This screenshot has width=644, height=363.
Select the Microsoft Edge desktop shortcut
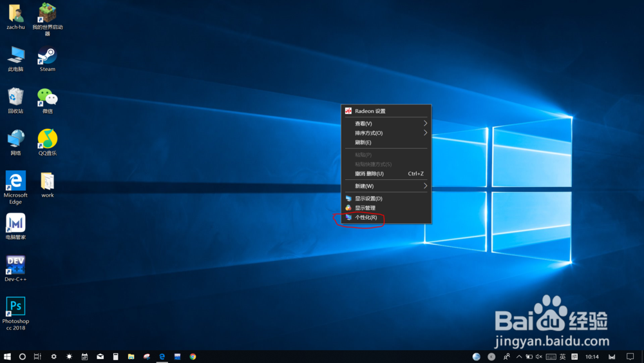[x=15, y=188]
